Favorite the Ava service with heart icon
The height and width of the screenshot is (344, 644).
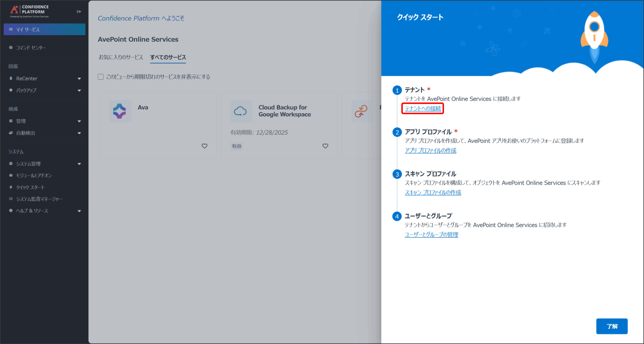point(205,146)
